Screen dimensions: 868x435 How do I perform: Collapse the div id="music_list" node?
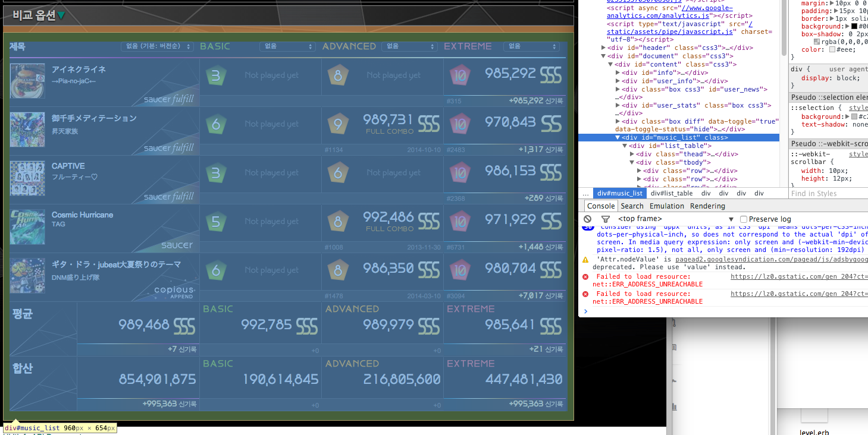click(618, 137)
